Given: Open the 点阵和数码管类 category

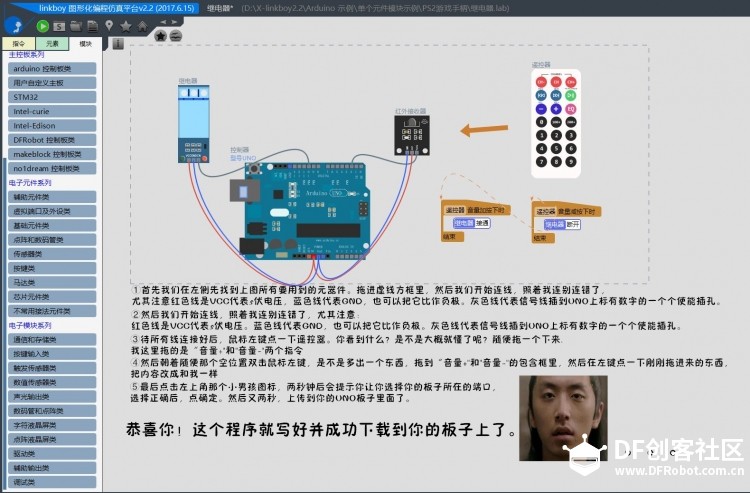Looking at the screenshot, I should point(52,240).
